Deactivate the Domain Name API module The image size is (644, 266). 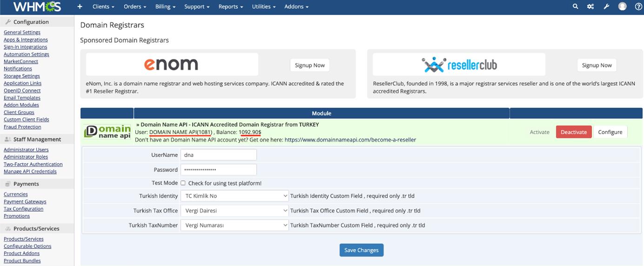coord(573,132)
